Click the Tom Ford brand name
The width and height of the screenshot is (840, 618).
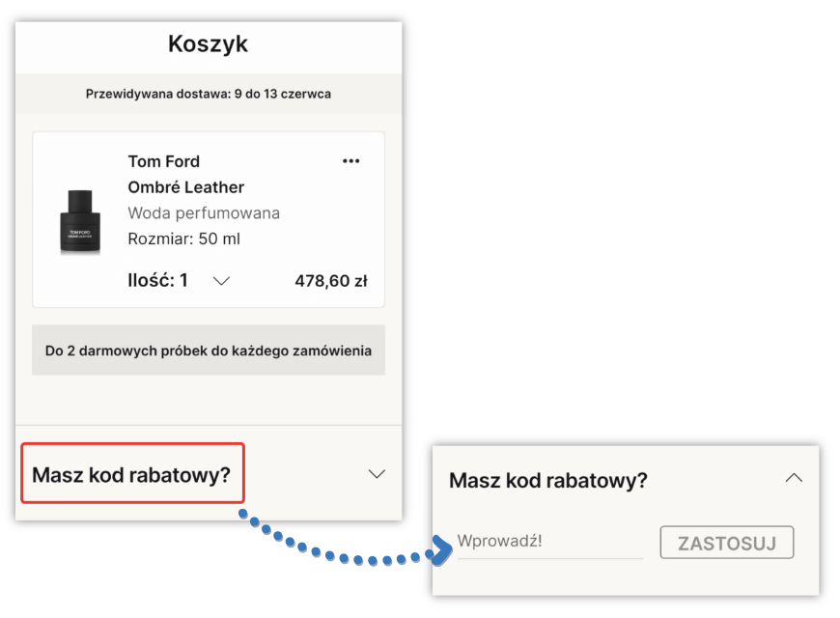[x=164, y=160]
